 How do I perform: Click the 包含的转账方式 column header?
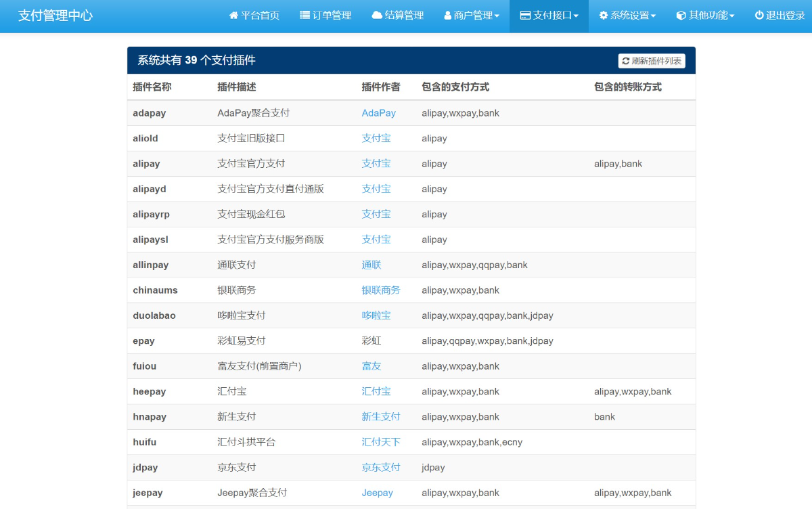[x=628, y=87]
